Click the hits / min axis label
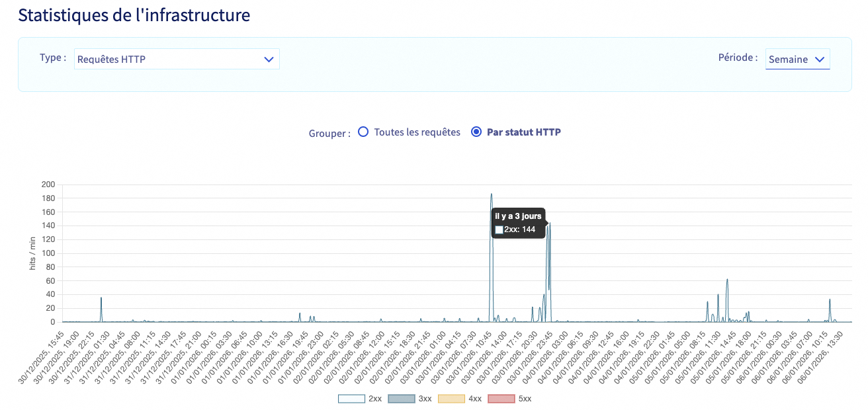Screen dimensions: 868x410 [x=32, y=253]
